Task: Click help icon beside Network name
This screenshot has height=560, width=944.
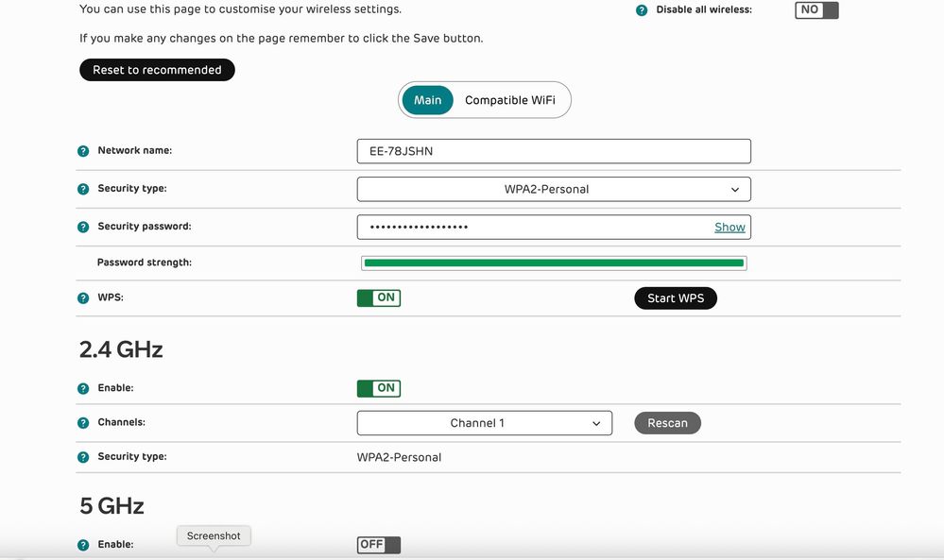Action: click(83, 151)
